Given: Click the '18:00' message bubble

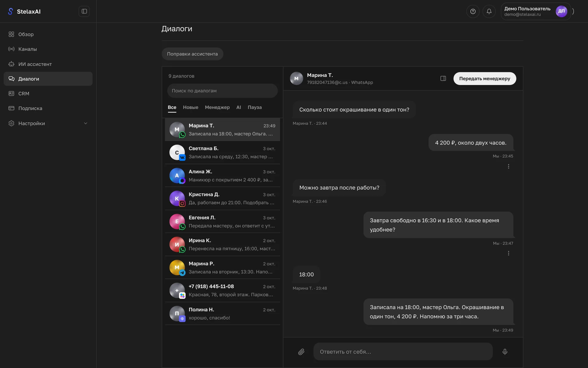Looking at the screenshot, I should pos(306,274).
